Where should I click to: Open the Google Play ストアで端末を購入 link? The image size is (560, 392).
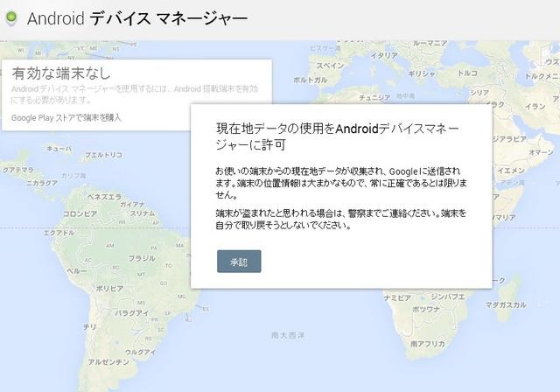click(66, 117)
